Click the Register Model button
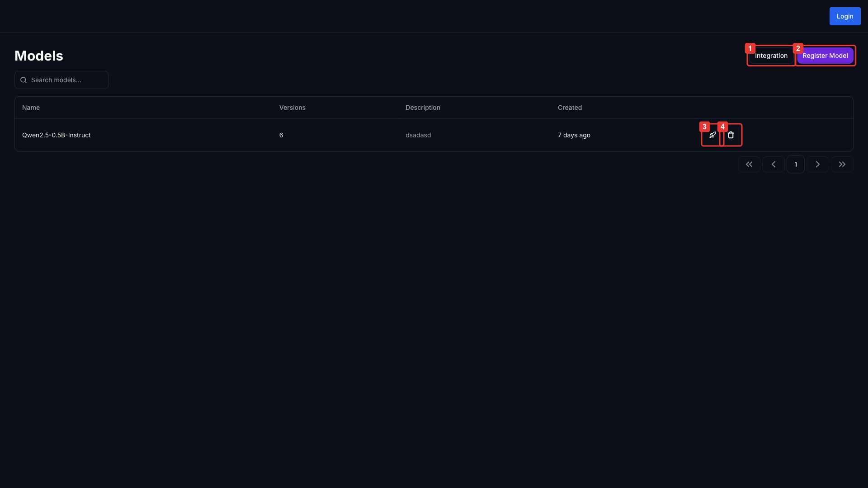The width and height of the screenshot is (868, 488). 825,56
